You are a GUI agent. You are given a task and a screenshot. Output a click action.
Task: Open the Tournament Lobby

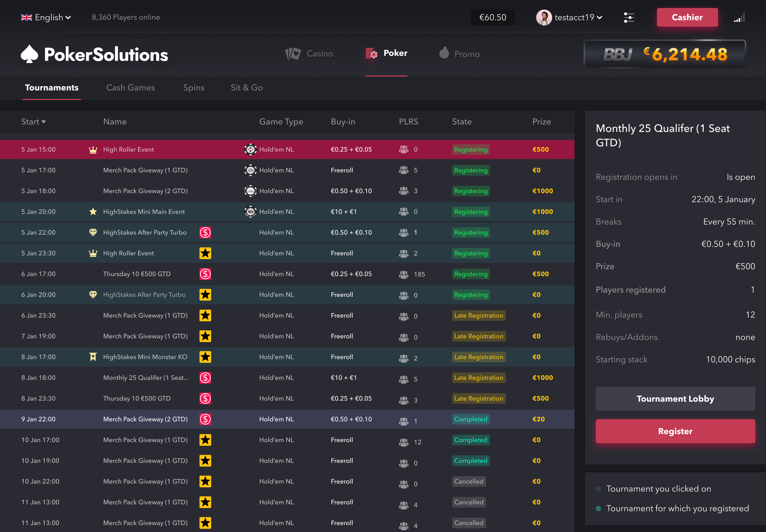pos(675,399)
